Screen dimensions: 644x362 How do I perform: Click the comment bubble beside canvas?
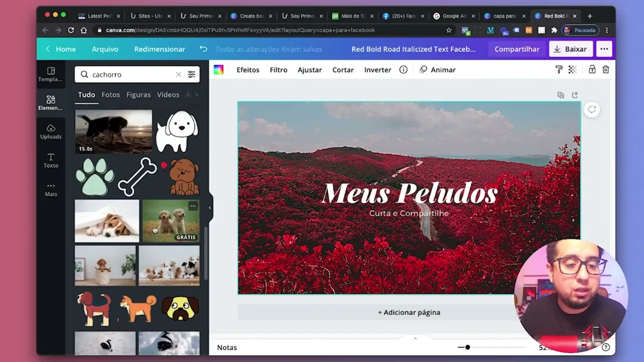pos(592,110)
